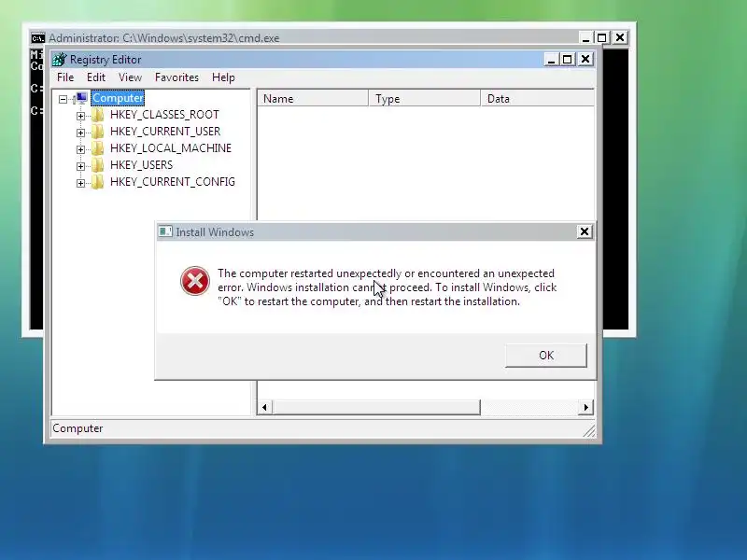
Task: Expand the HKEY_LOCAL_MACHINE key
Action: tap(80, 149)
